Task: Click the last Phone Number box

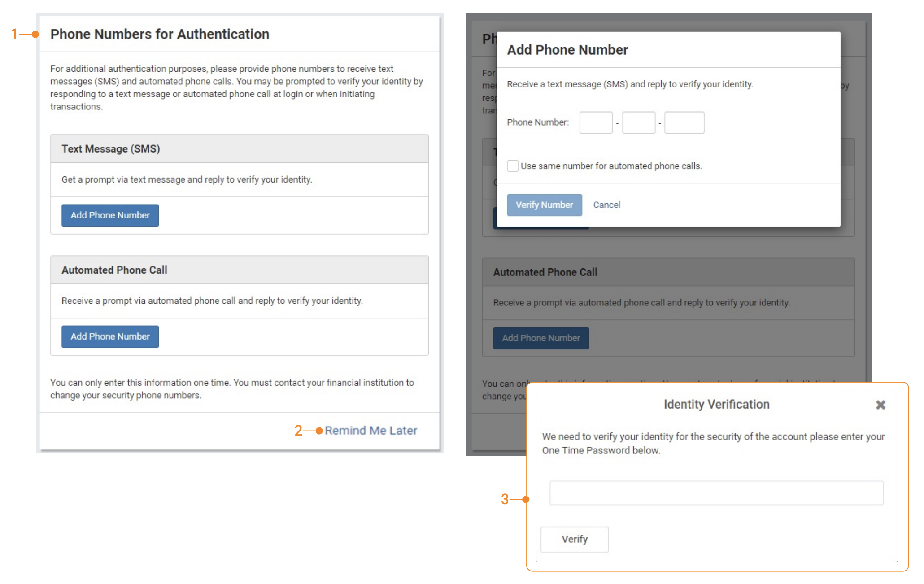Action: pos(684,122)
